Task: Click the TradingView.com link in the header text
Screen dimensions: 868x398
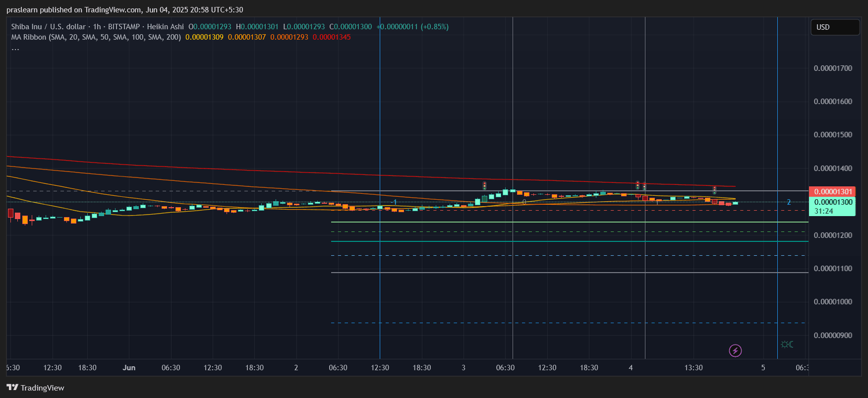Action: pos(113,10)
